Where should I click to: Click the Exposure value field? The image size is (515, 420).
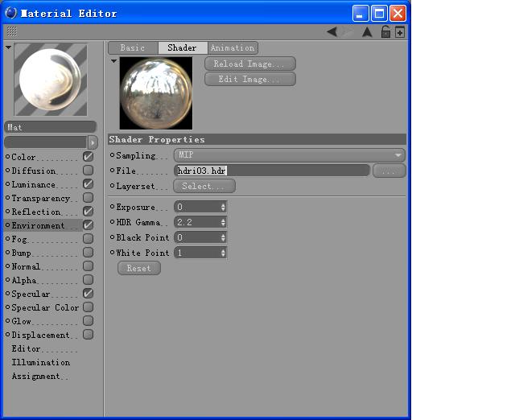pyautogui.click(x=197, y=207)
